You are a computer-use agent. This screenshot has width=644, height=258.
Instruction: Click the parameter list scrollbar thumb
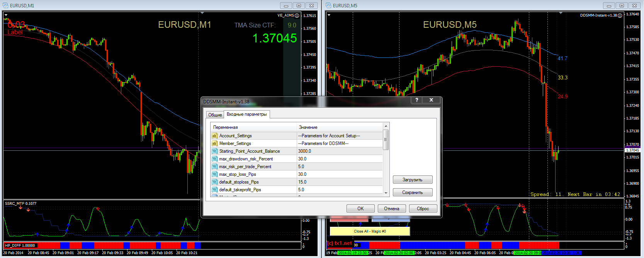click(x=386, y=140)
